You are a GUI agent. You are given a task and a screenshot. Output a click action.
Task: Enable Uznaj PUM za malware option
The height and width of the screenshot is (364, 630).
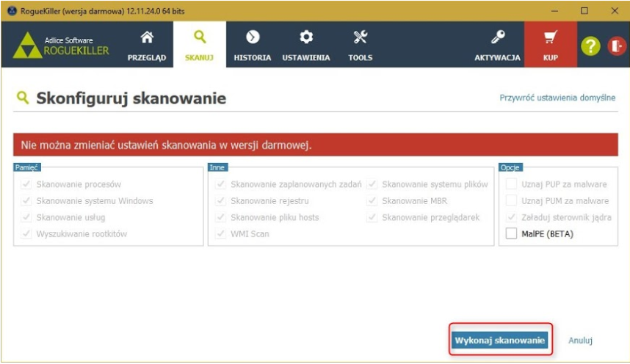511,201
